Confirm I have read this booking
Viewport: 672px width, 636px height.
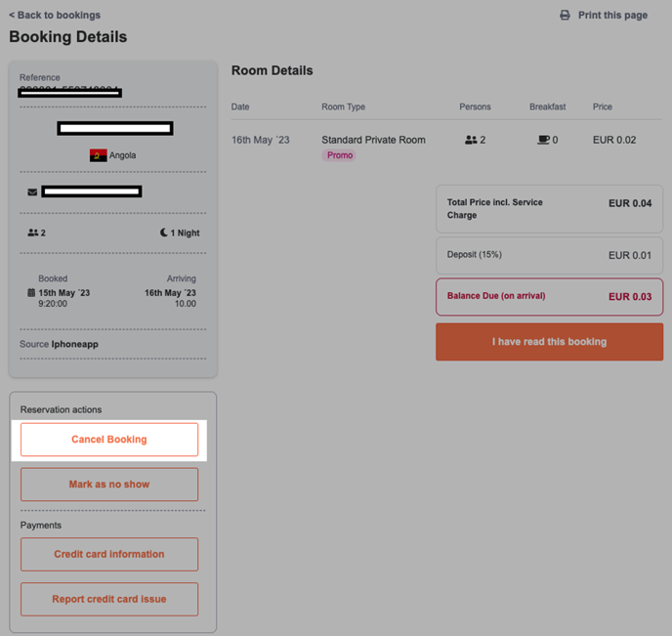pyautogui.click(x=549, y=342)
